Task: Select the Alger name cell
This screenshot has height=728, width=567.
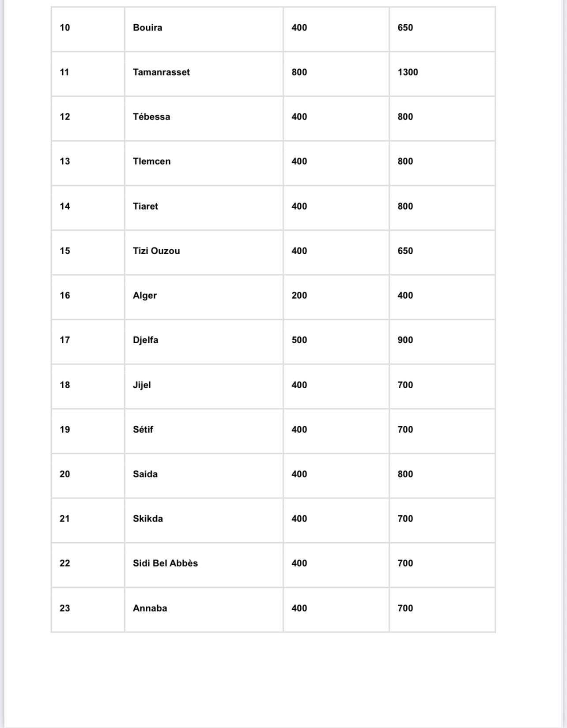Action: [x=145, y=296]
